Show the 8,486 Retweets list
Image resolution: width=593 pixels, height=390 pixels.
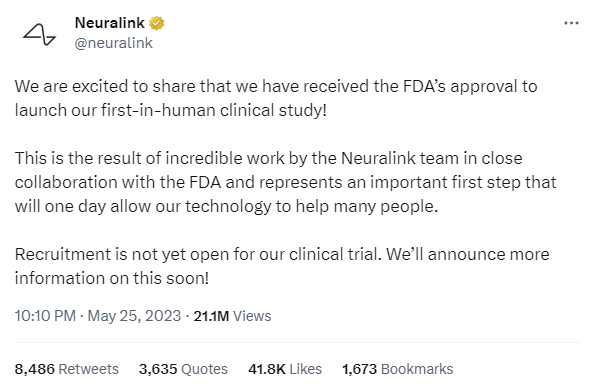point(67,369)
